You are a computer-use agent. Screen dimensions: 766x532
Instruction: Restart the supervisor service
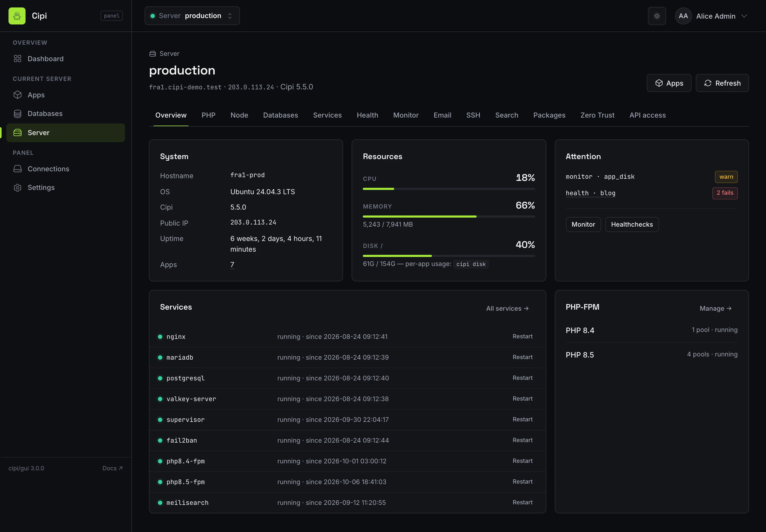522,419
